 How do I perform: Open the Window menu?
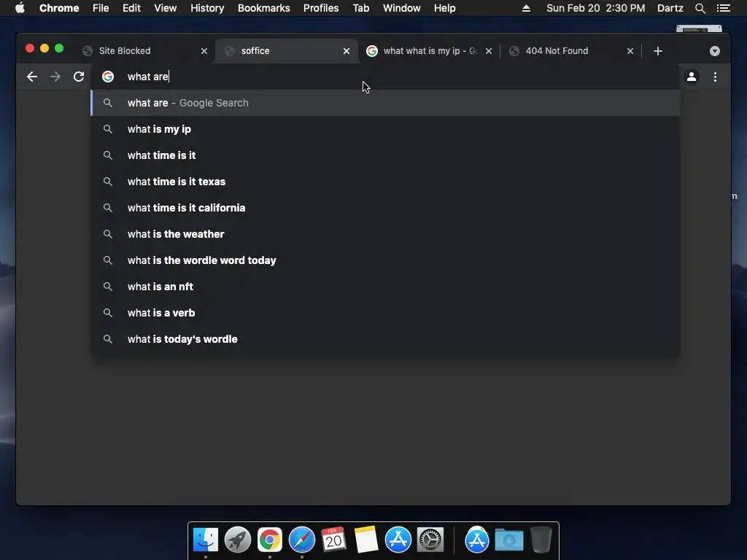pyautogui.click(x=402, y=8)
